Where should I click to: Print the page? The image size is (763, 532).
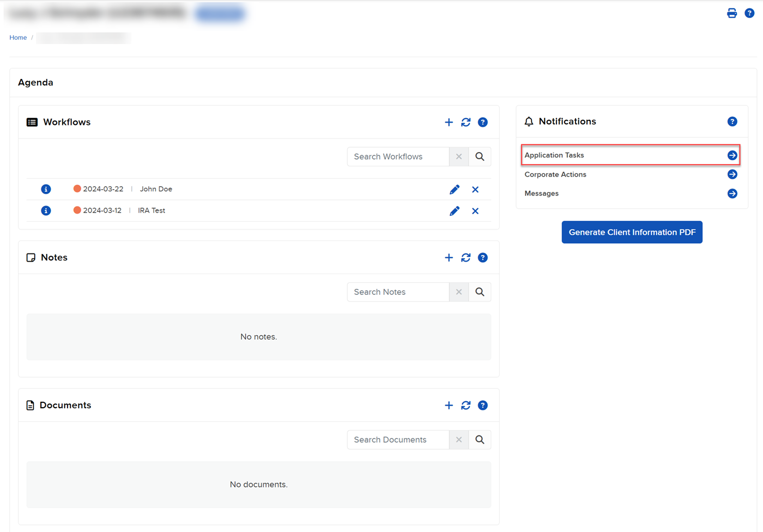coord(731,13)
